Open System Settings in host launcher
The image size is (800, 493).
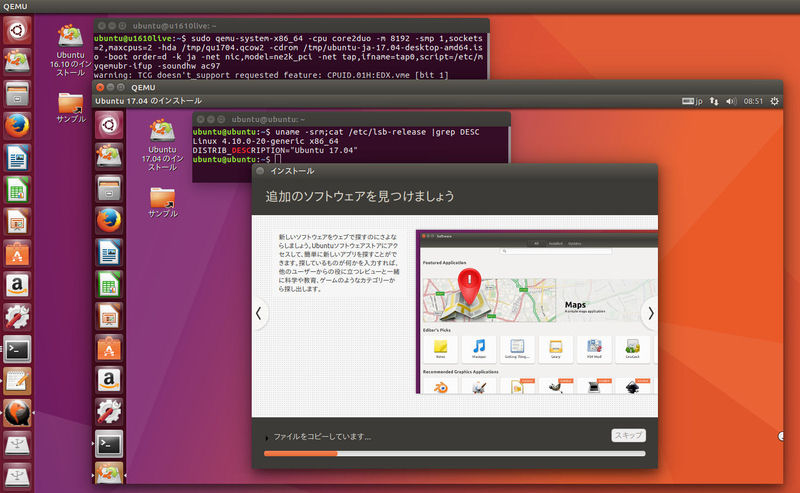[17, 317]
